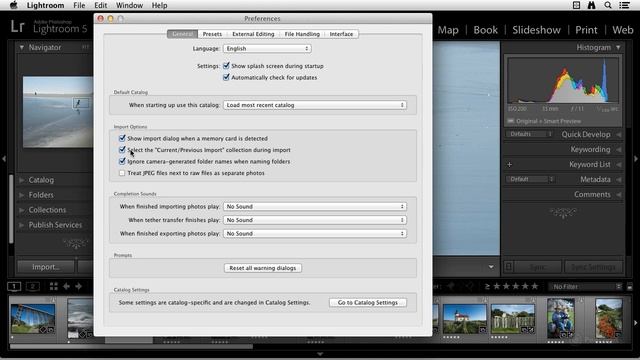Screen dimensions: 640x360
Task: Switch to the External Editing tab
Action: [x=253, y=34]
